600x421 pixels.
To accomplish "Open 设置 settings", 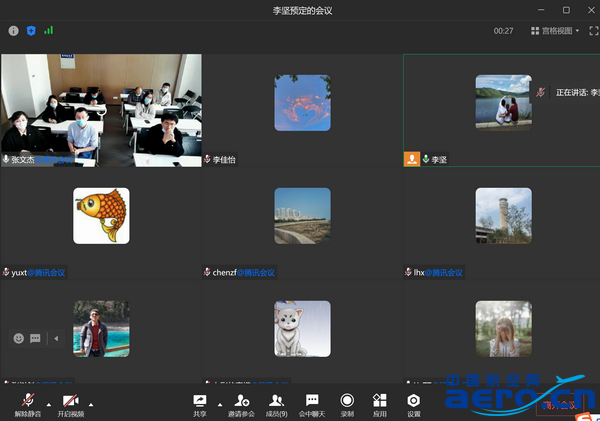I will pyautogui.click(x=413, y=403).
